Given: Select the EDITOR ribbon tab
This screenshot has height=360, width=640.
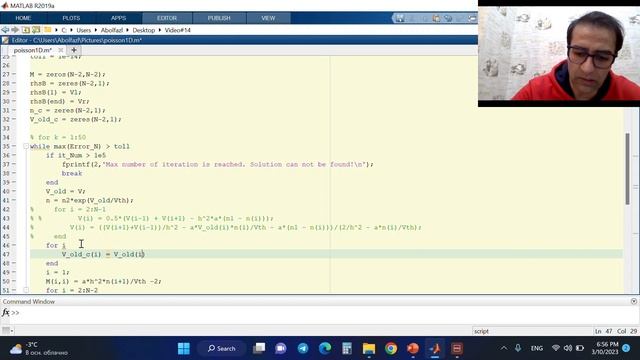Looking at the screenshot, I should (167, 18).
